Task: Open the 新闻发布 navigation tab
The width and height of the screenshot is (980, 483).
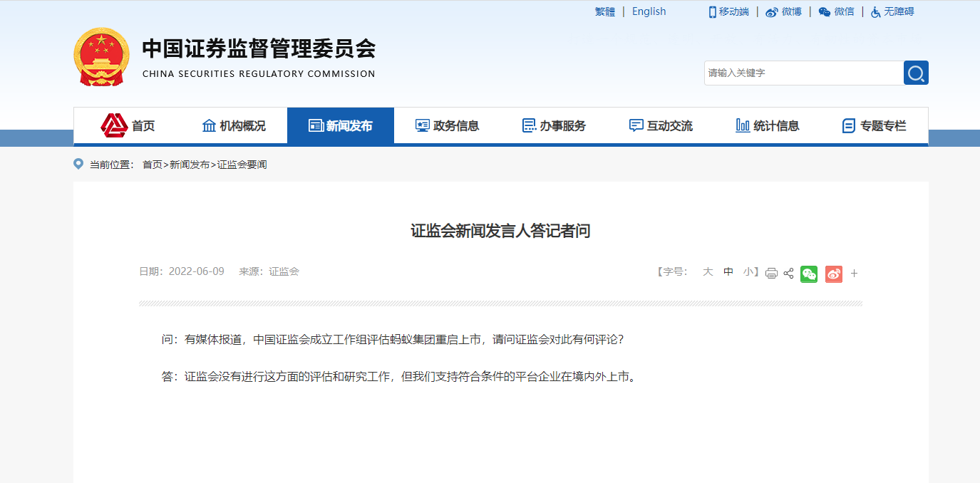Action: [341, 125]
